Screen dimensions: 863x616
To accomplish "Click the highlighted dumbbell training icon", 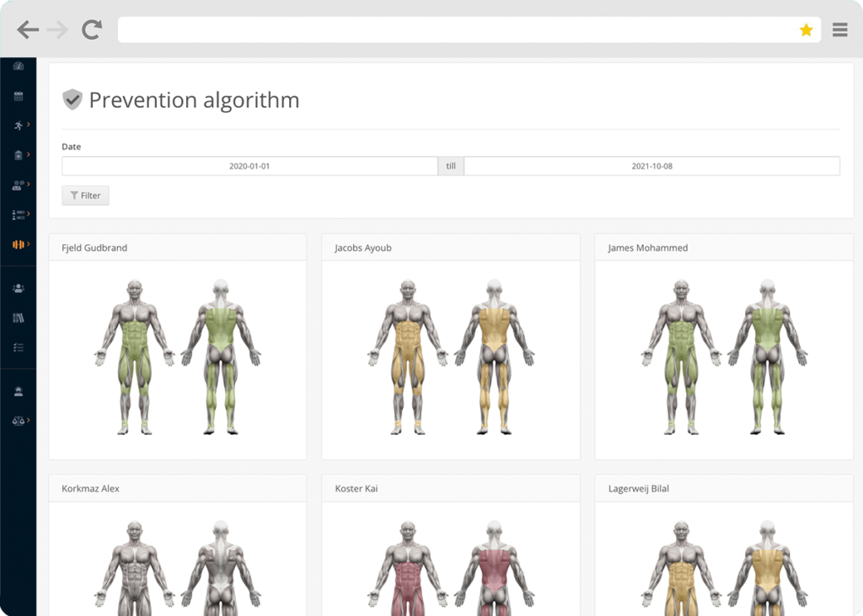I will [19, 244].
